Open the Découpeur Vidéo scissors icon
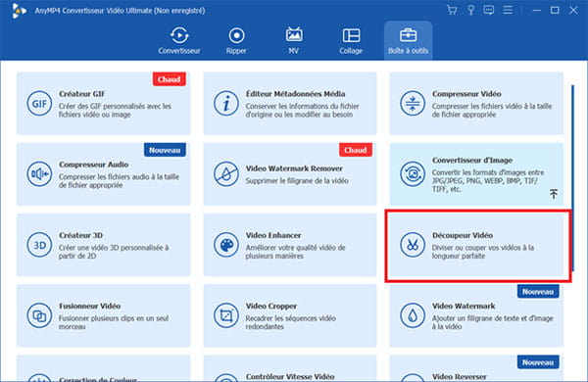 (413, 245)
